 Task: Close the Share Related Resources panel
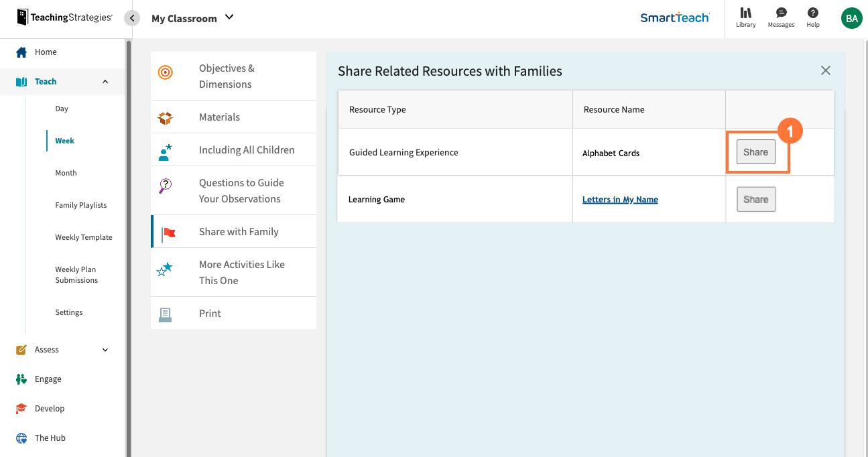pyautogui.click(x=826, y=71)
